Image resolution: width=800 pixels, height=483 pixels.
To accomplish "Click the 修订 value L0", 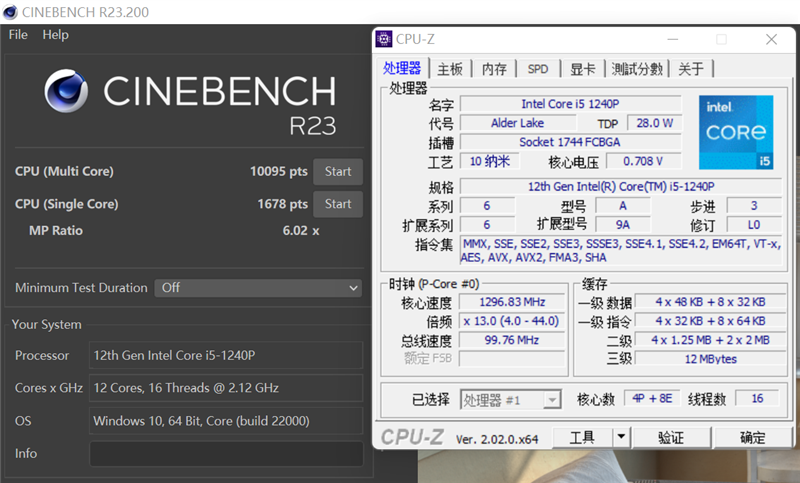I will [x=754, y=225].
